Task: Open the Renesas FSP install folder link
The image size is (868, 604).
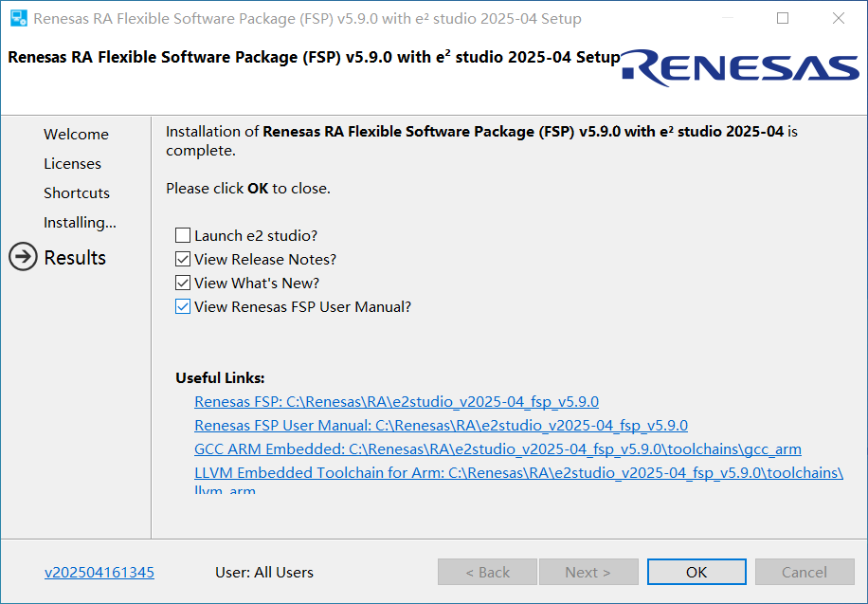Action: pos(396,402)
